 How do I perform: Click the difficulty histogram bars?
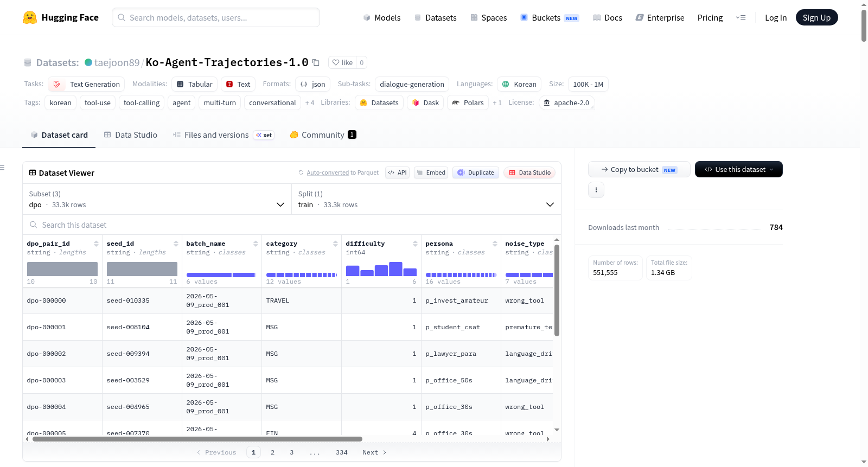pos(381,269)
